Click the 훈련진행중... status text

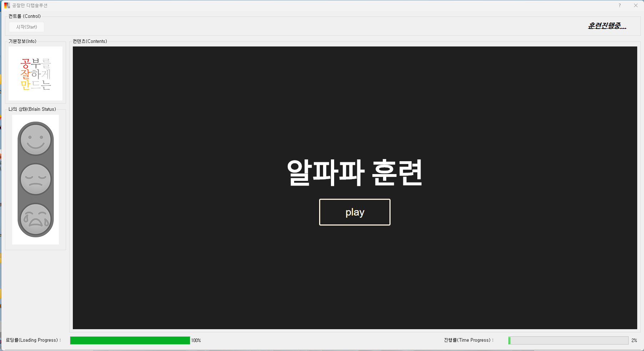coord(607,26)
